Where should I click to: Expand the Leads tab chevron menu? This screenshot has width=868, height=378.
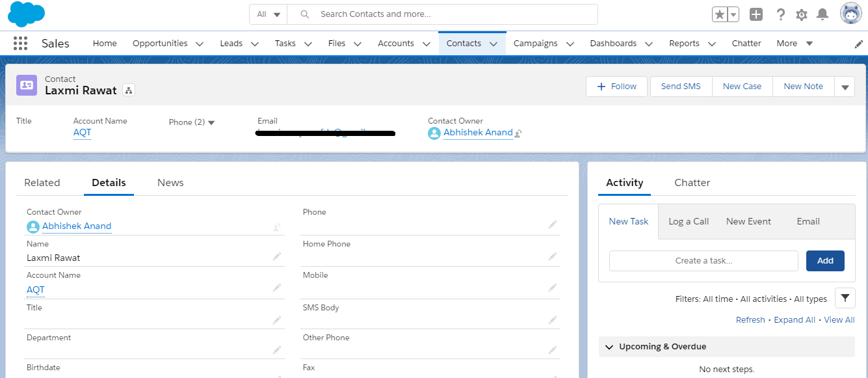click(255, 44)
